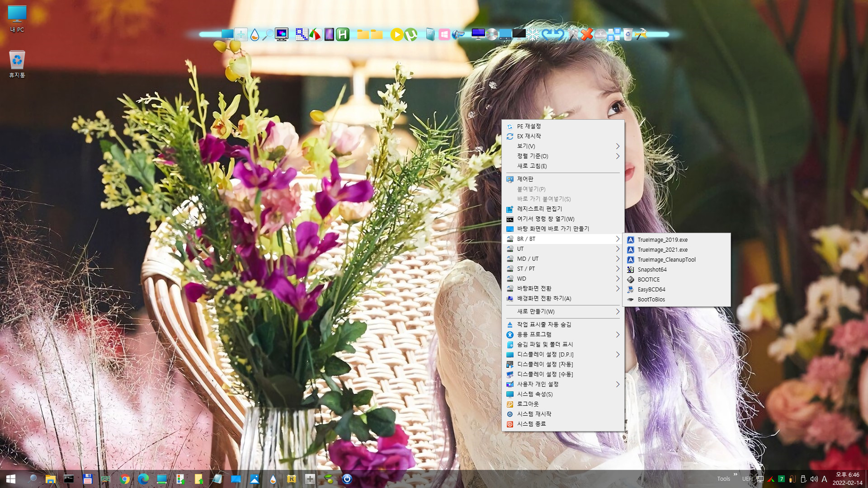This screenshot has height=488, width=868.
Task: Launch the uTorrent icon in the top dock
Action: (x=410, y=34)
